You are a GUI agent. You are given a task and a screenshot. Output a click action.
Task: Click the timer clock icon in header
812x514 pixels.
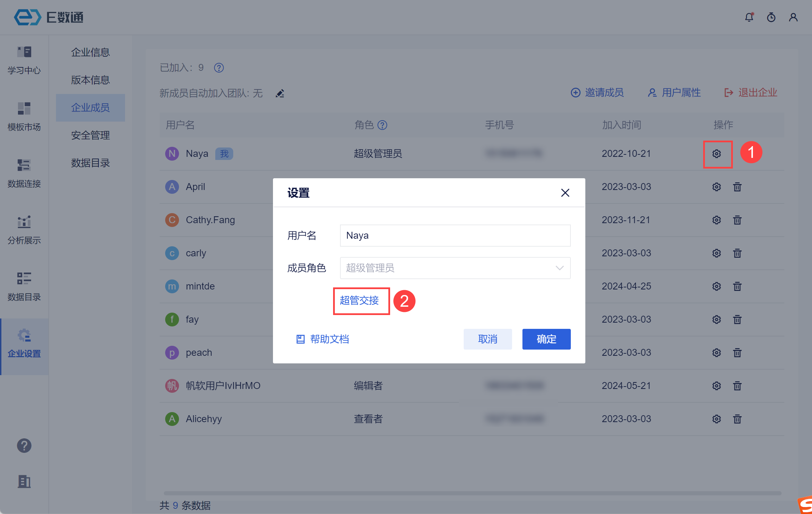coord(771,17)
